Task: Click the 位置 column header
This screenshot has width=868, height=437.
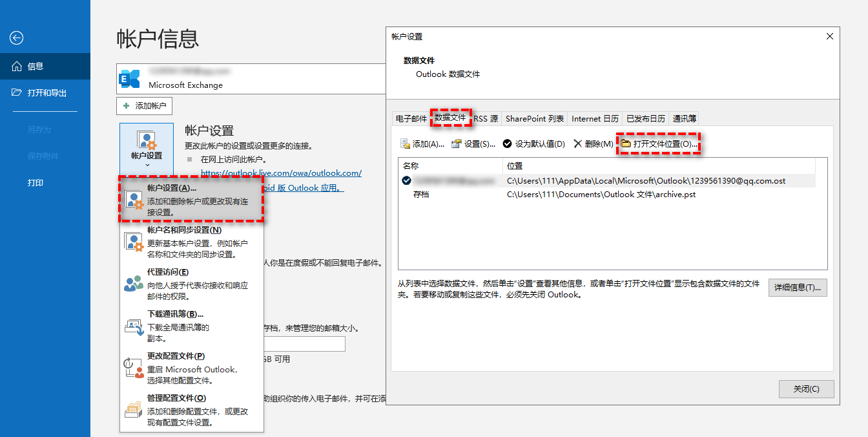Action: [x=659, y=166]
